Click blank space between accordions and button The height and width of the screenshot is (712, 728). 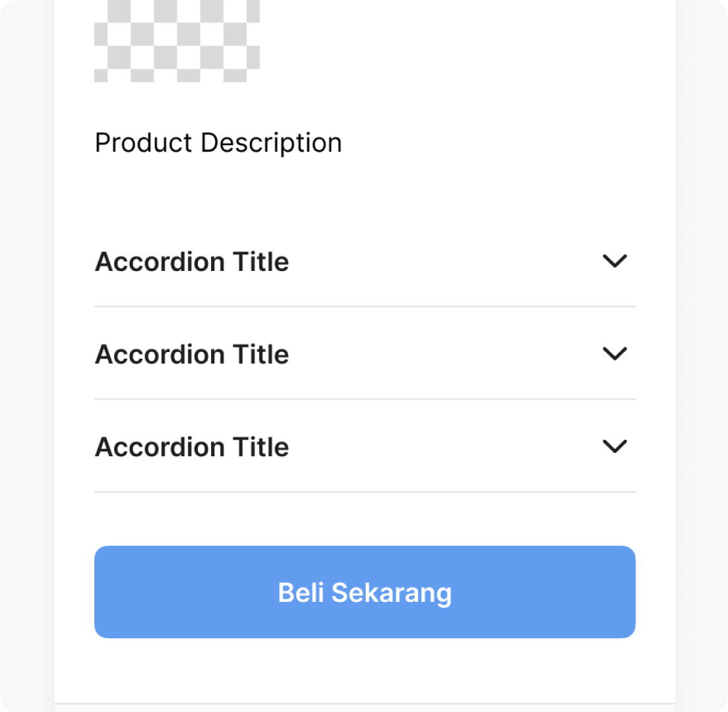pos(365,519)
